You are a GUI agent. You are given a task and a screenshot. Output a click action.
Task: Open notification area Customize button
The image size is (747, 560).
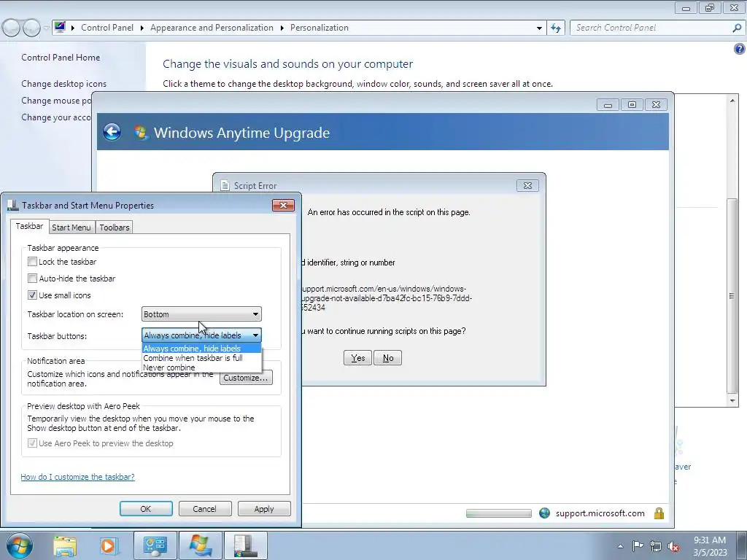(246, 378)
